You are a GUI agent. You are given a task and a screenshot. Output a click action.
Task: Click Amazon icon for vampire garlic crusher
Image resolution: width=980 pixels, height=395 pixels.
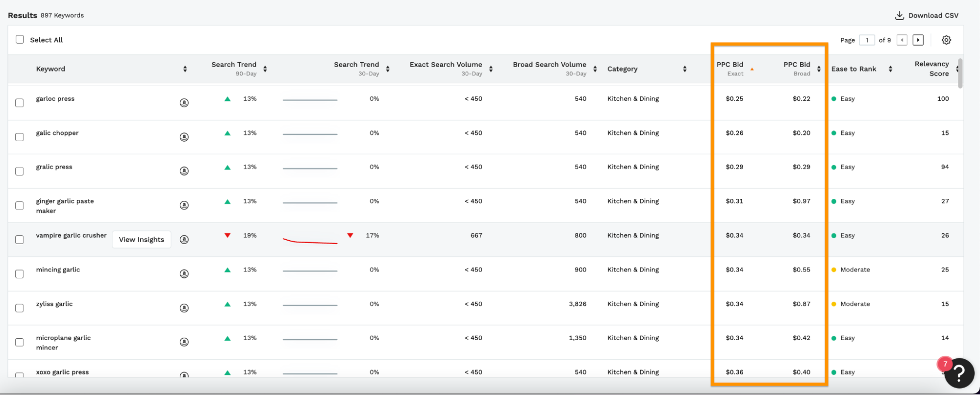coord(184,240)
